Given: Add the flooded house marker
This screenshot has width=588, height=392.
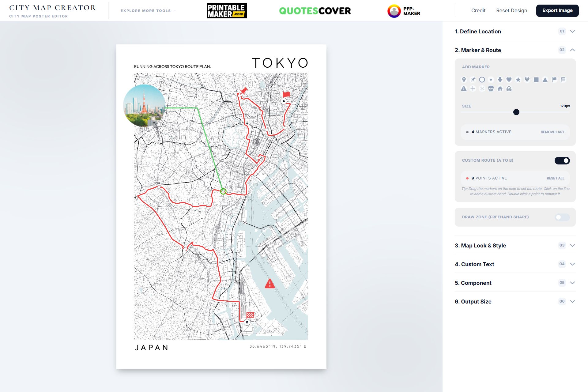Looking at the screenshot, I should (509, 89).
